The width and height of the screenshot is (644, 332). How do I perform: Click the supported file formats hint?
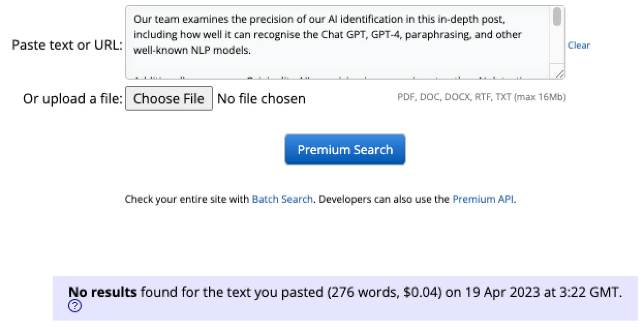point(481,97)
